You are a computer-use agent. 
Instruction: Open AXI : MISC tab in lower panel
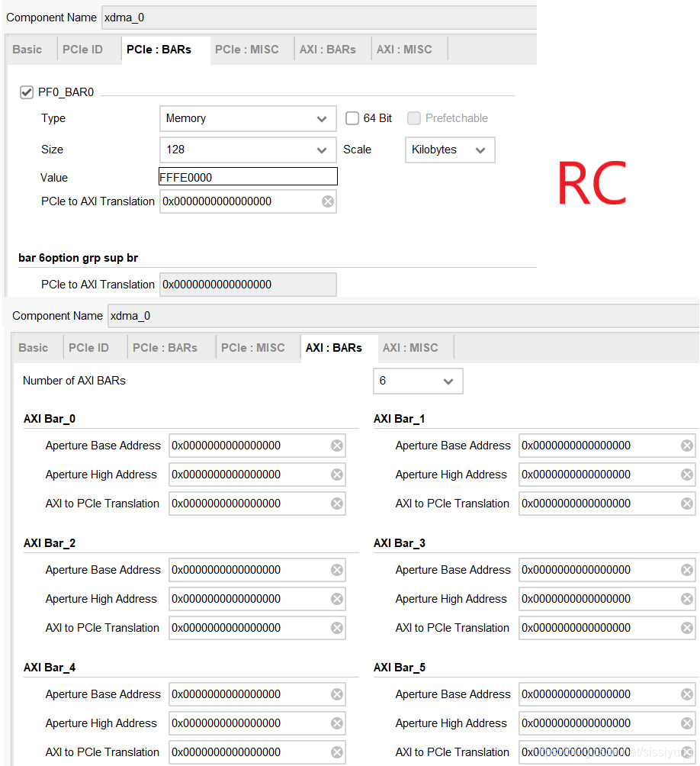[x=410, y=348]
